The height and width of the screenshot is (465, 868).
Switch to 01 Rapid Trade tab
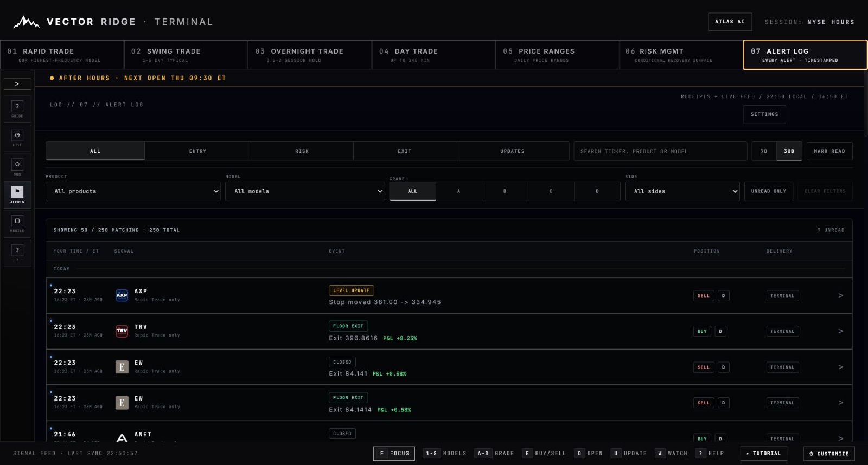coord(62,55)
